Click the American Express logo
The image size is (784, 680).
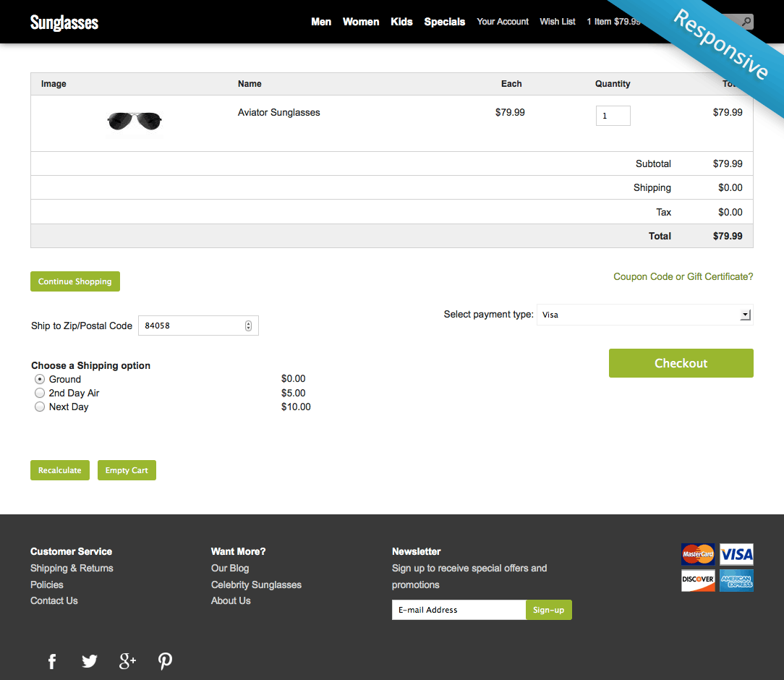(736, 580)
